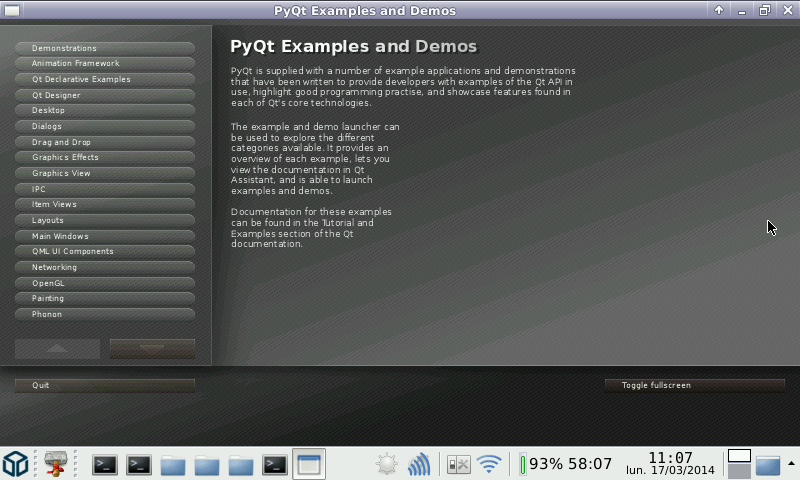The image size is (800, 480).
Task: Click the Wi-Fi tray icon
Action: pyautogui.click(x=489, y=464)
